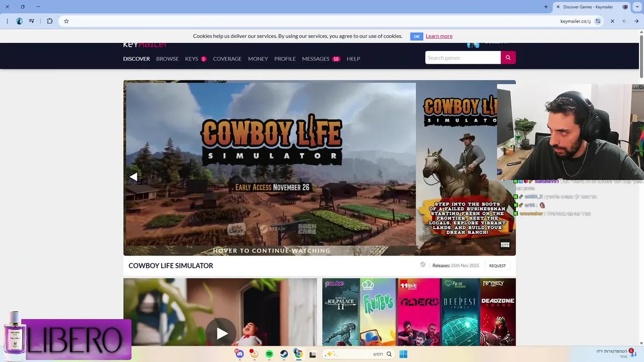This screenshot has height=362, width=644.
Task: Open the Deepest Trench game card
Action: click(x=460, y=312)
